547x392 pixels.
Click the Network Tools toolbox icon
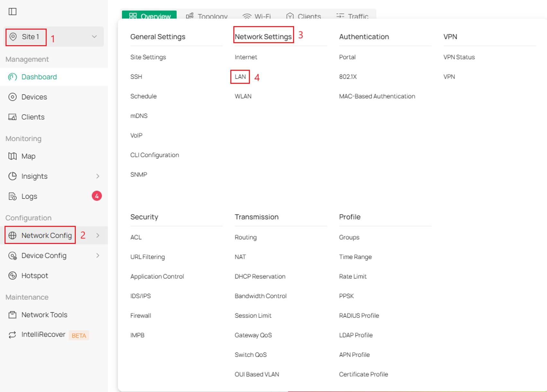tap(13, 315)
